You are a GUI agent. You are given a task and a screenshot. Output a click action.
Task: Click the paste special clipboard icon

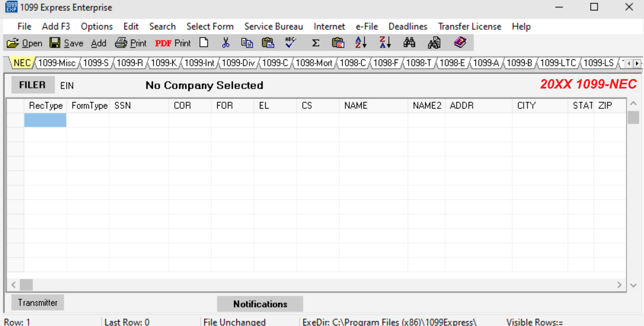[x=338, y=43]
